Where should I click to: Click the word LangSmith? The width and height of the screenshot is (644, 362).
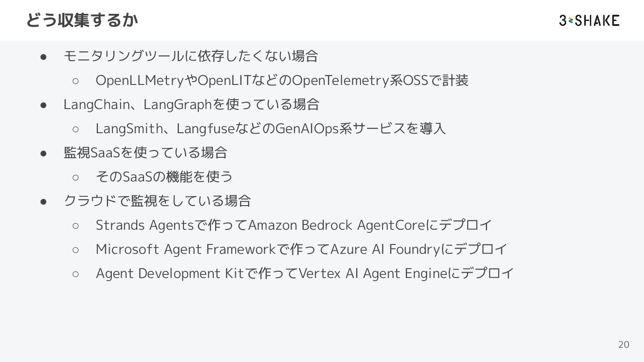click(x=129, y=129)
